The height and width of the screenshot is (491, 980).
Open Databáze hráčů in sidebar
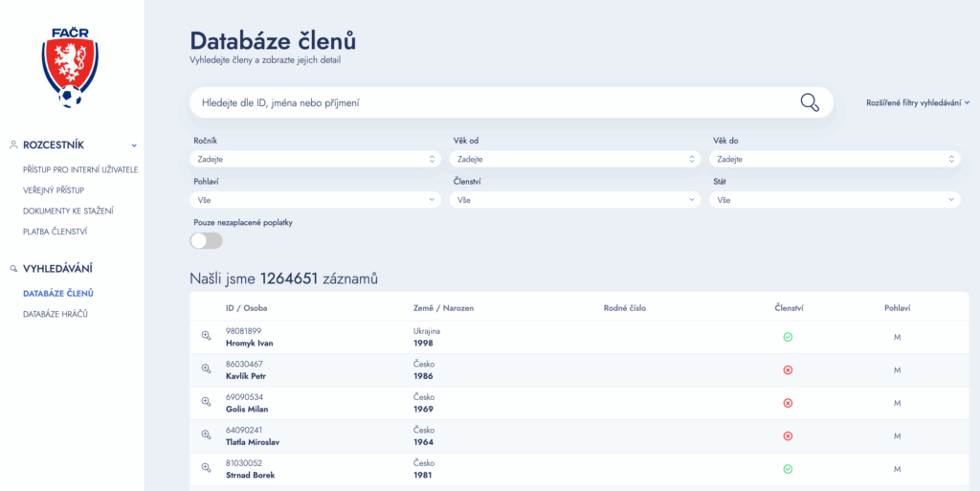click(x=56, y=314)
